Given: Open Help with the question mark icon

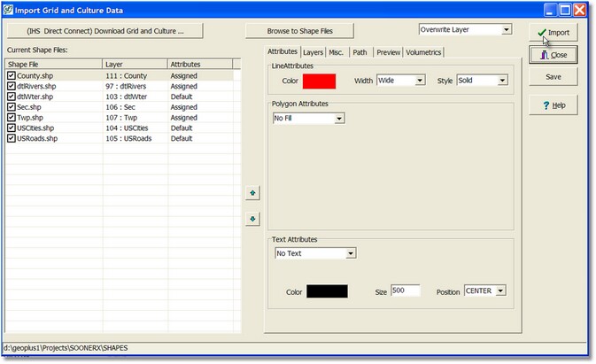Looking at the screenshot, I should tap(553, 105).
